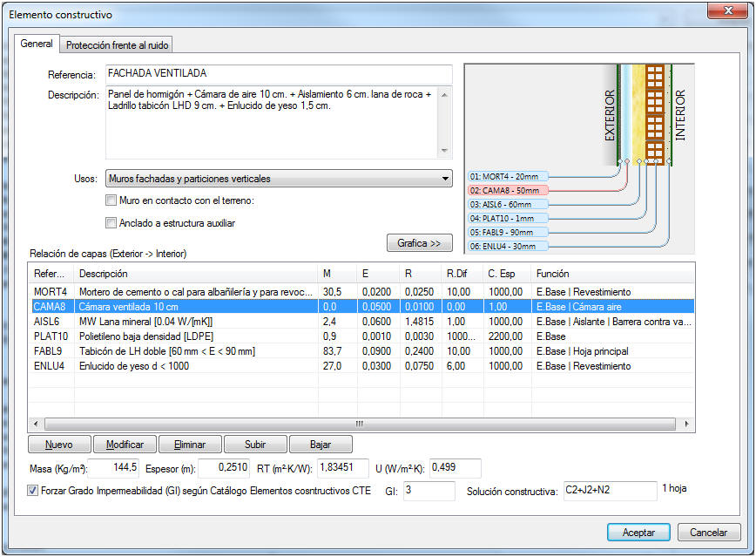The width and height of the screenshot is (756, 557).
Task: Select the 02: CAMA8 - 50mm layer label
Action: pyautogui.click(x=509, y=190)
